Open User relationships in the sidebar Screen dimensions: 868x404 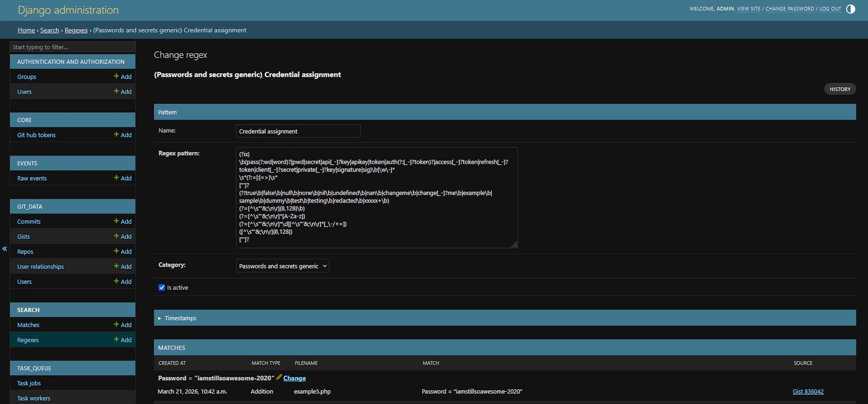(40, 267)
